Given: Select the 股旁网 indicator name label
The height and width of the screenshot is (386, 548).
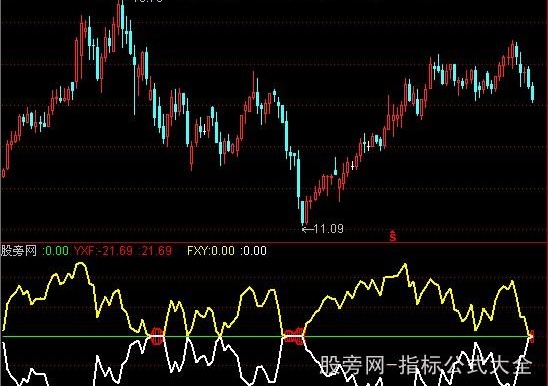Looking at the screenshot, I should (19, 251).
